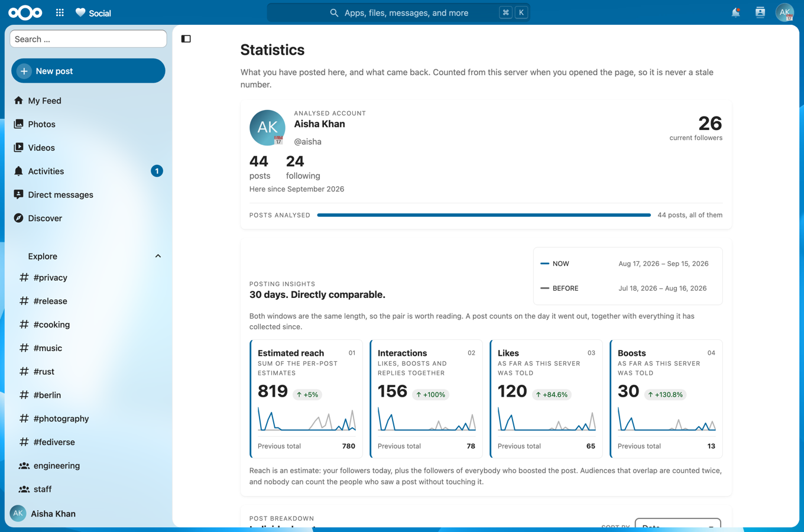The width and height of the screenshot is (804, 532).
Task: Open the staff group
Action: click(88, 489)
